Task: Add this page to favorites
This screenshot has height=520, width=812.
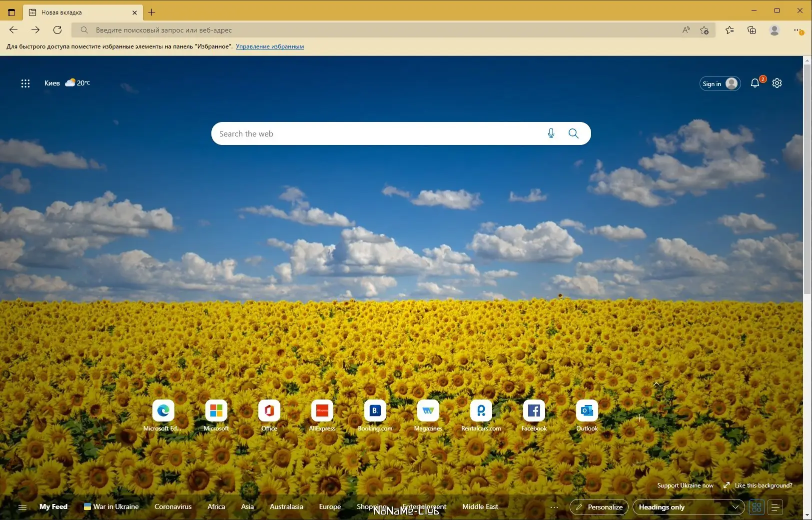Action: click(705, 30)
